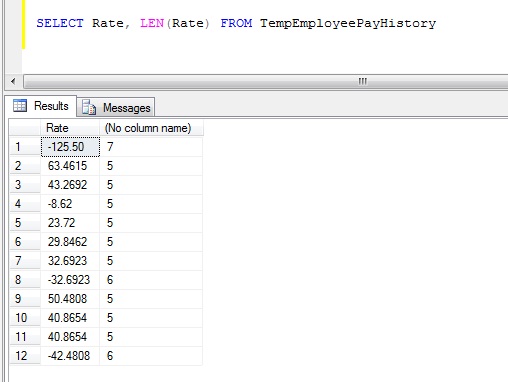Select row header 12

click(x=25, y=355)
